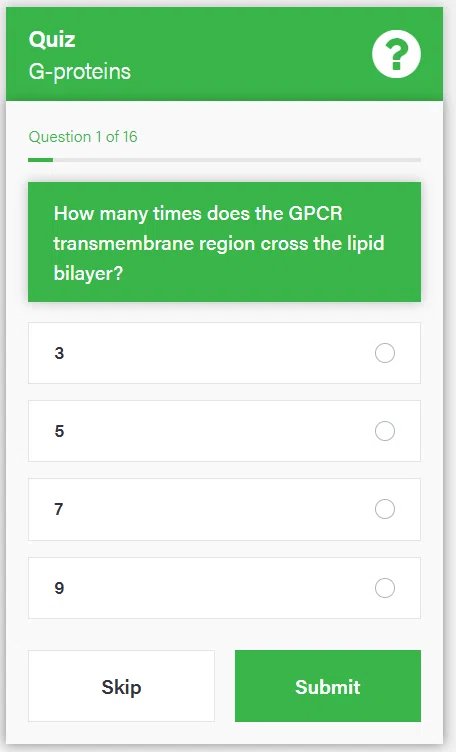Click the number 3 answer label
The height and width of the screenshot is (752, 456).
(59, 353)
